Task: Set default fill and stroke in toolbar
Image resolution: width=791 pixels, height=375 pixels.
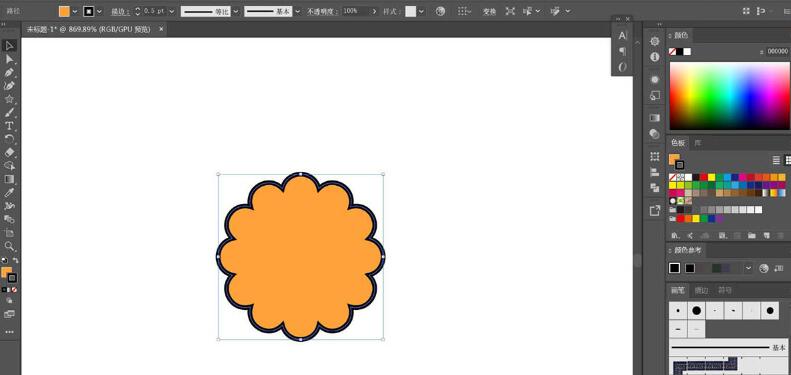Action: (x=5, y=260)
